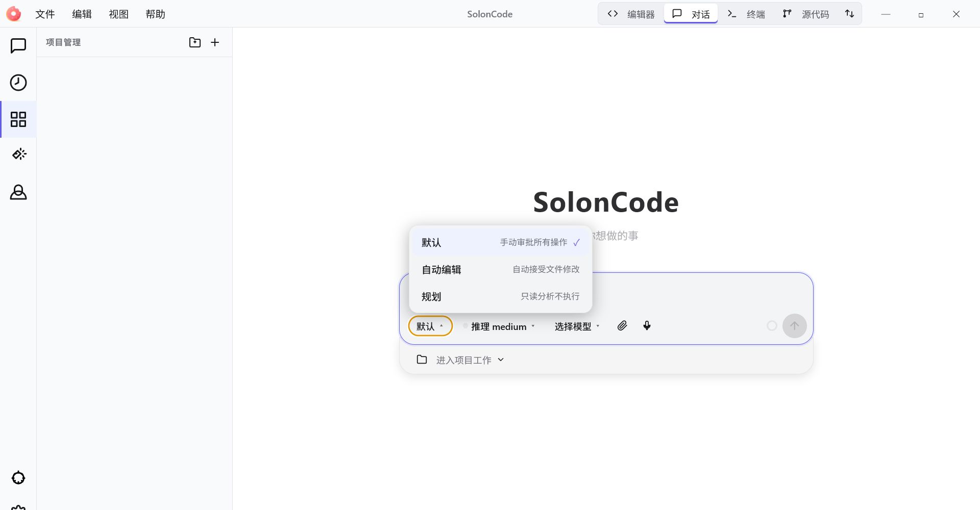Click the circular badge icon near the sidebar bottom

(18, 478)
